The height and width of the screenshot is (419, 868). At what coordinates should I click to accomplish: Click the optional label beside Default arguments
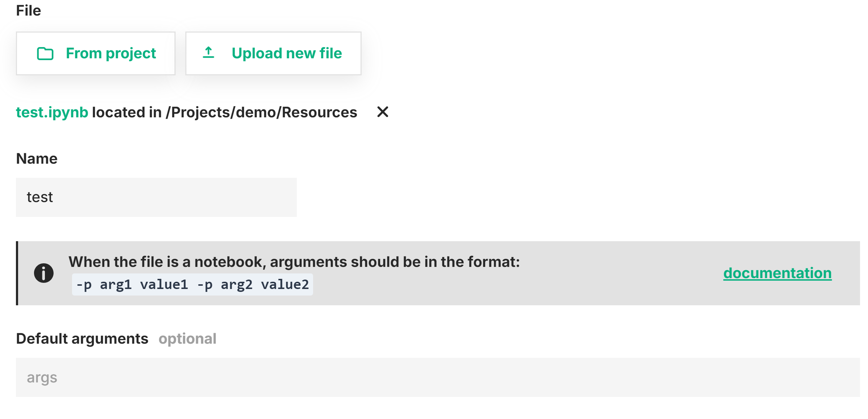point(187,339)
